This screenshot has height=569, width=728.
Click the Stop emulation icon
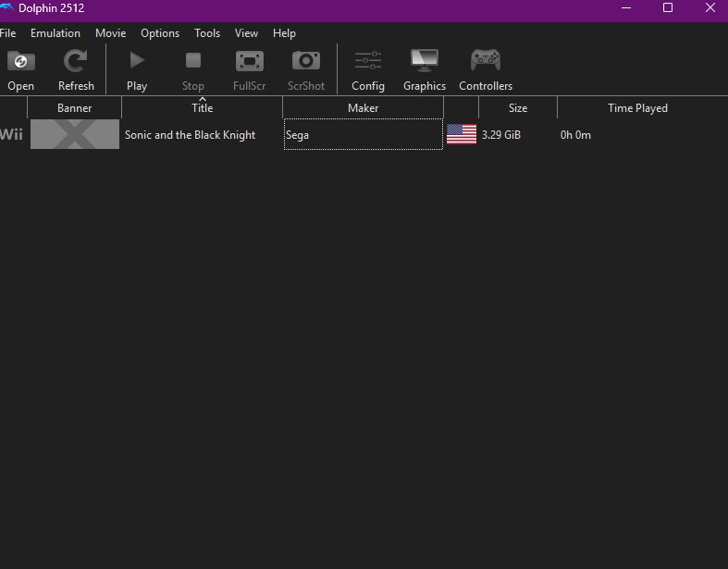192,62
